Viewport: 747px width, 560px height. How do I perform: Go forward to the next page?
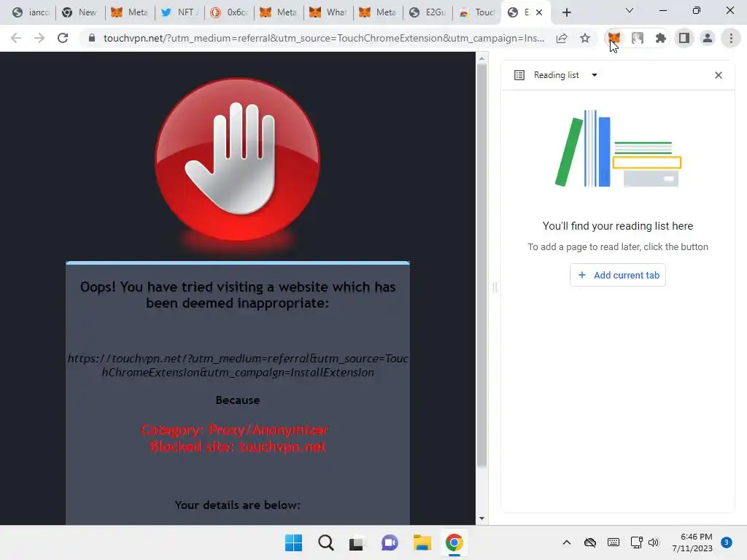coord(39,38)
